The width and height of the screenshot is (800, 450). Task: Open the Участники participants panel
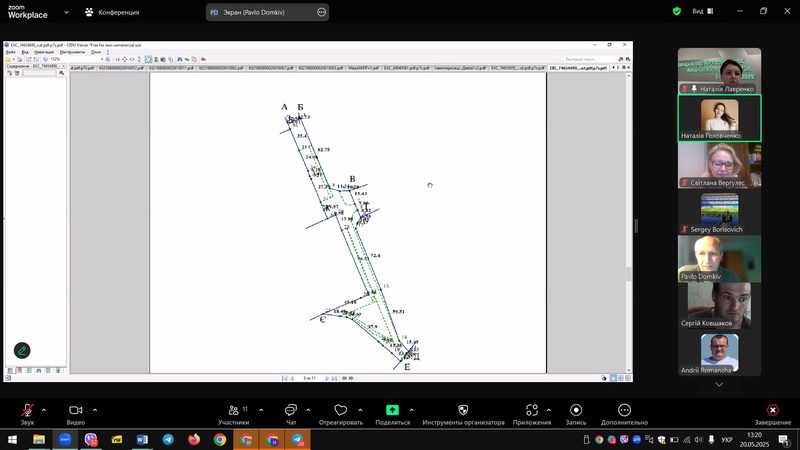[x=234, y=414]
